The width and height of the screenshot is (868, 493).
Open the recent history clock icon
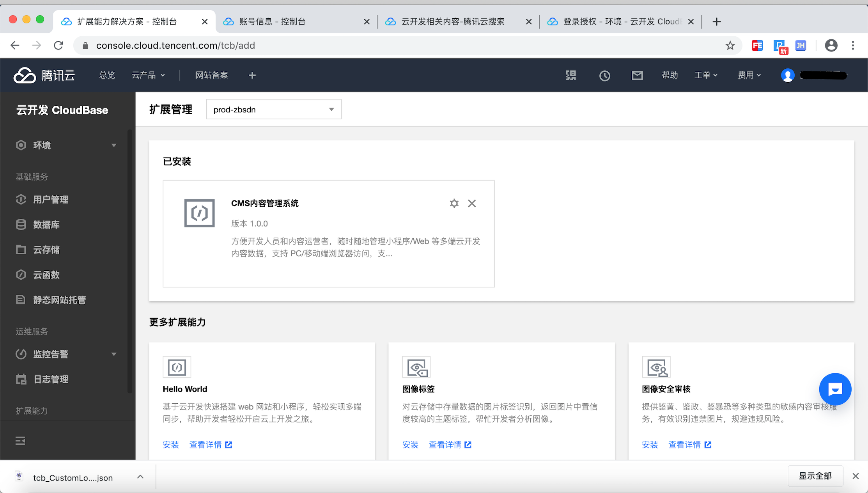tap(604, 75)
